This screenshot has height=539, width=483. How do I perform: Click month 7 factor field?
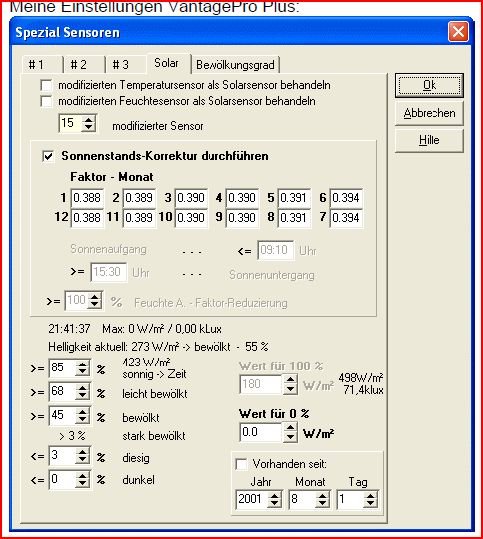[x=346, y=218]
